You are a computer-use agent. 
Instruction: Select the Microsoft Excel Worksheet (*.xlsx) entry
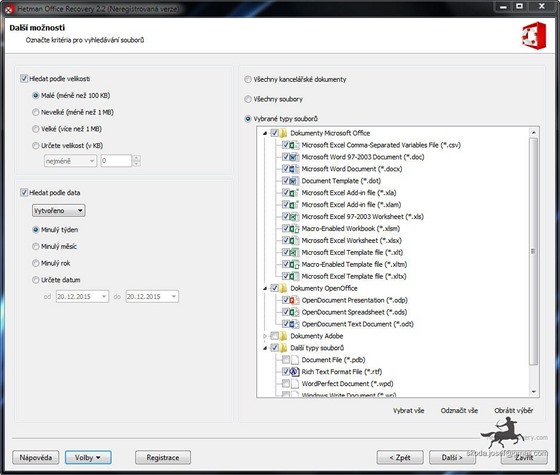point(351,240)
